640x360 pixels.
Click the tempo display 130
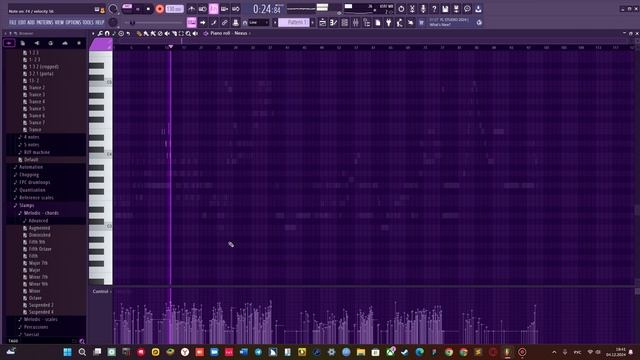[174, 9]
